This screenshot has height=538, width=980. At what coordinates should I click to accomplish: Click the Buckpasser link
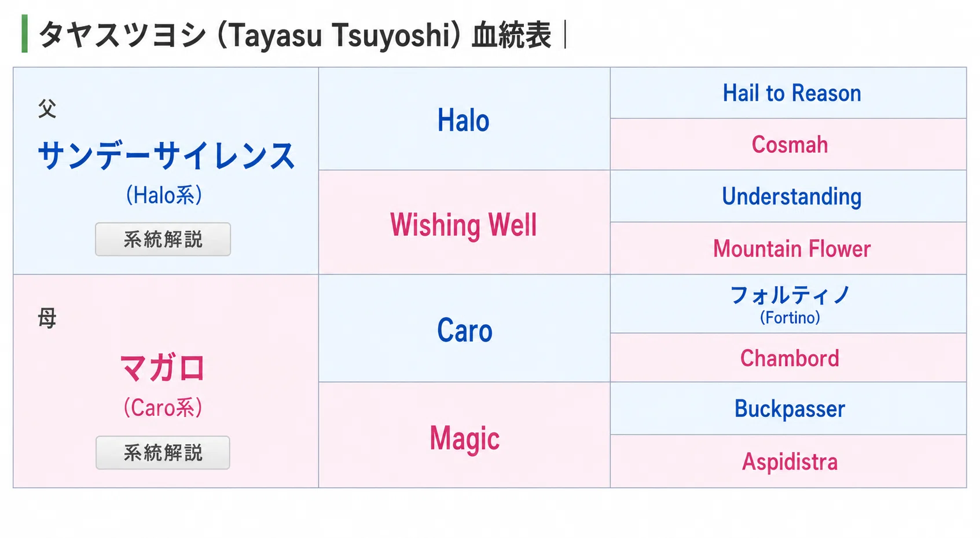pyautogui.click(x=790, y=409)
